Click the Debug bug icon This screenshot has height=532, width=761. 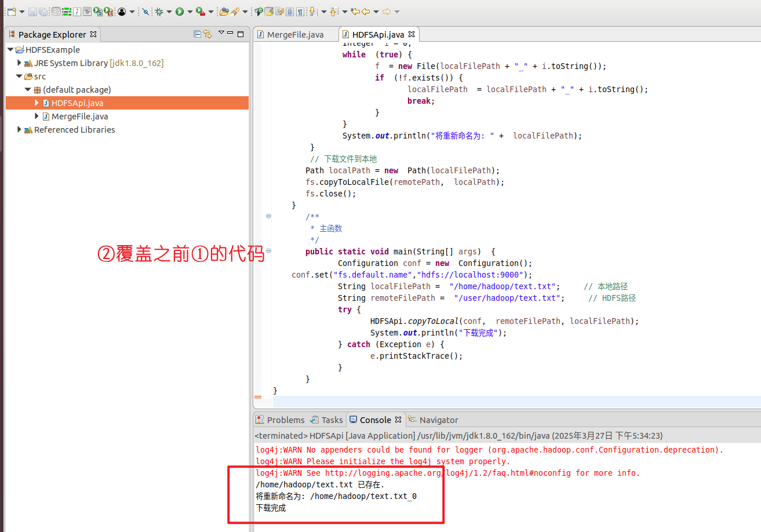159,11
